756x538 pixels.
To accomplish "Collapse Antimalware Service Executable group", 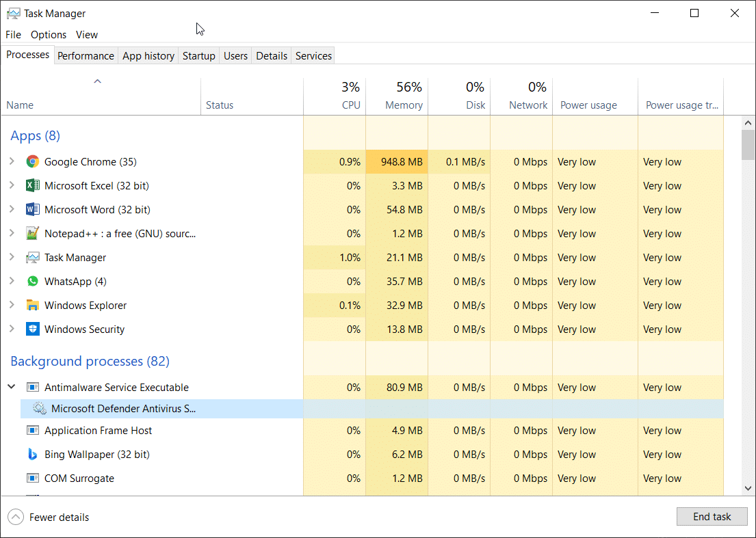I will tap(12, 387).
